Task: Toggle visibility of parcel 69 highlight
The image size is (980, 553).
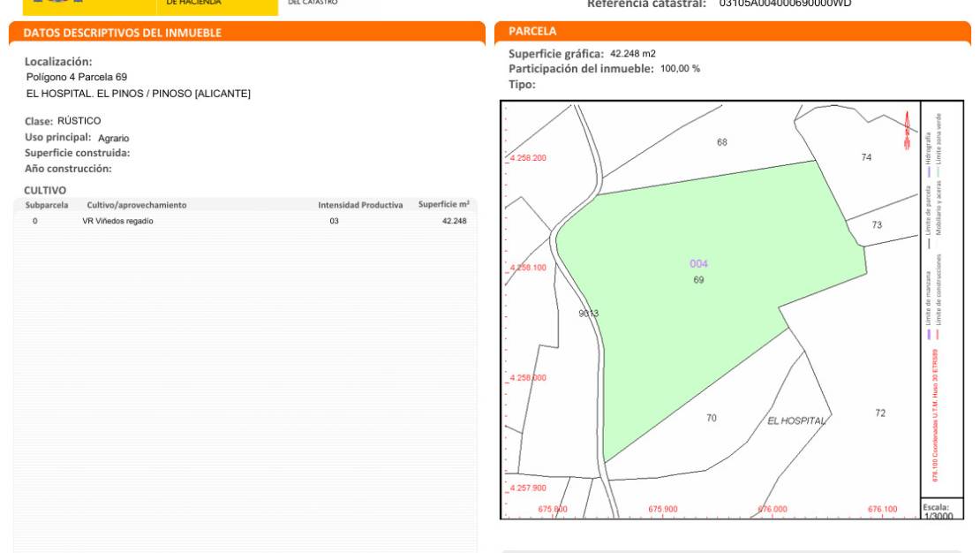Action: pos(697,265)
